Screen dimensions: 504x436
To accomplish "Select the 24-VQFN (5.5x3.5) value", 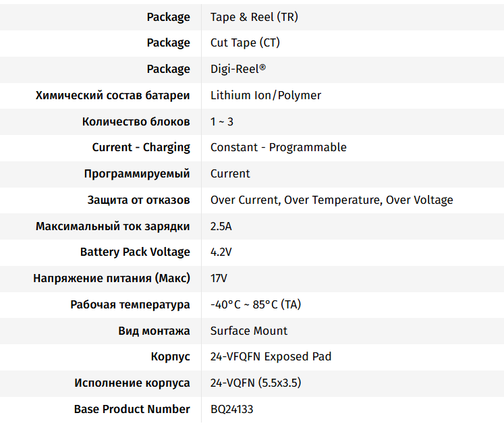I will 255,383.
